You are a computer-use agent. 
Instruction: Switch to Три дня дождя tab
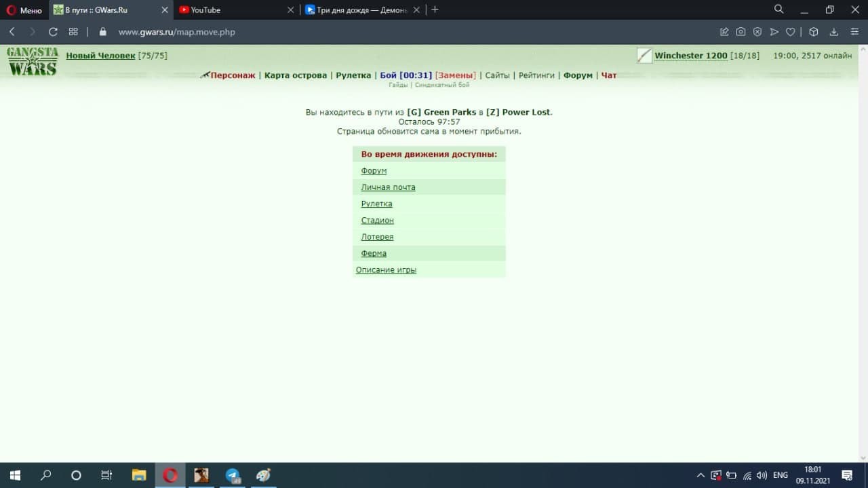[363, 10]
